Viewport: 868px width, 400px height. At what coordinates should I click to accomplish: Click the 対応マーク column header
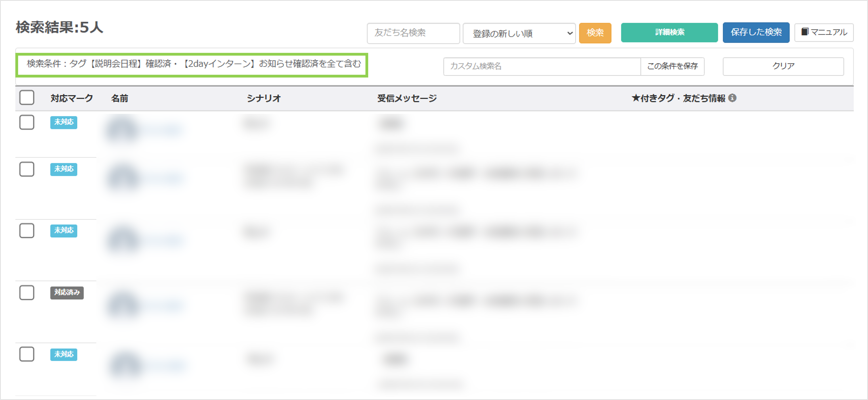pyautogui.click(x=72, y=98)
